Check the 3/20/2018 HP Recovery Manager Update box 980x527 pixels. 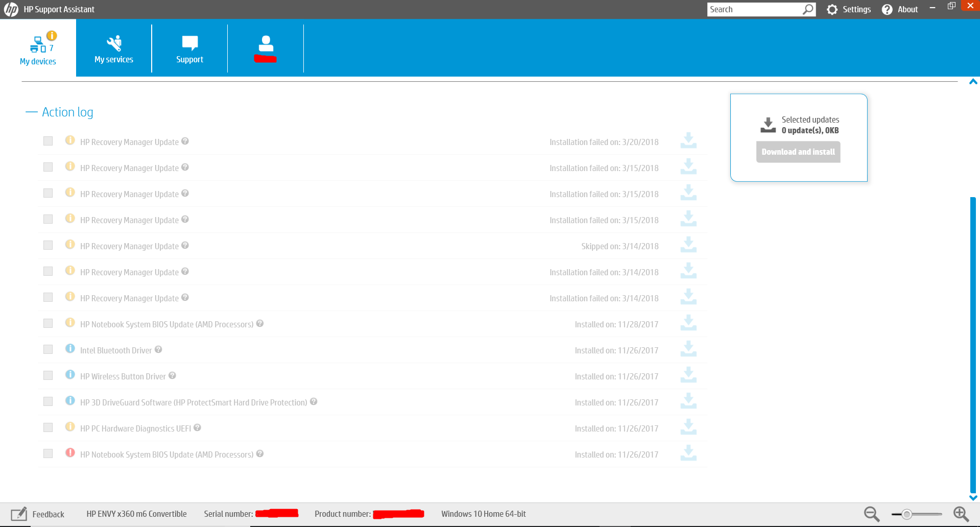click(x=48, y=141)
